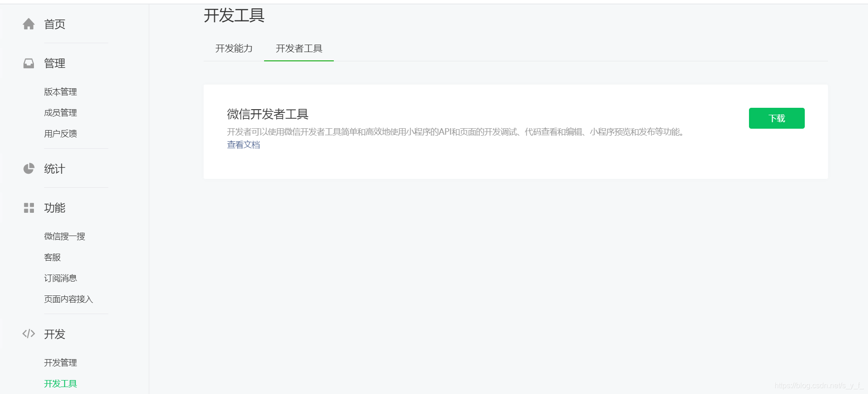Open 订阅消息 in sidebar
Image resolution: width=868 pixels, height=394 pixels.
pos(60,278)
